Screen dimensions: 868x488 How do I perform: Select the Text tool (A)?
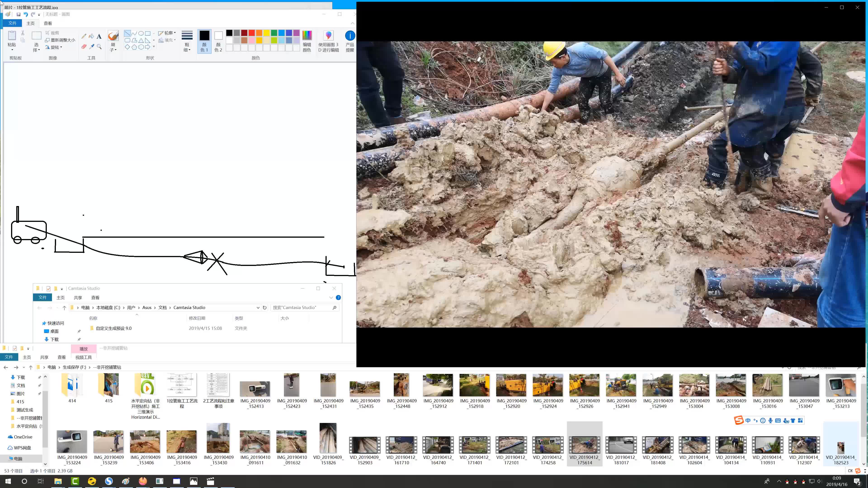tap(99, 36)
